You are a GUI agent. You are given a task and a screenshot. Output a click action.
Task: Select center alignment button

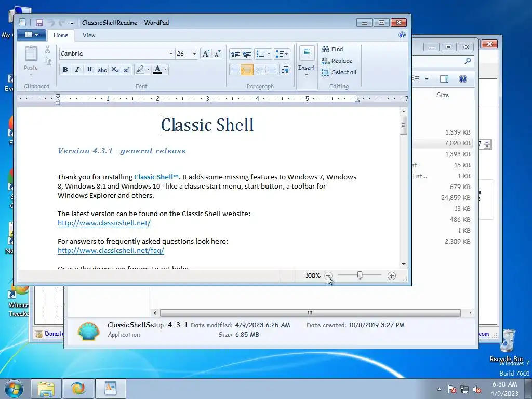pyautogui.click(x=247, y=70)
